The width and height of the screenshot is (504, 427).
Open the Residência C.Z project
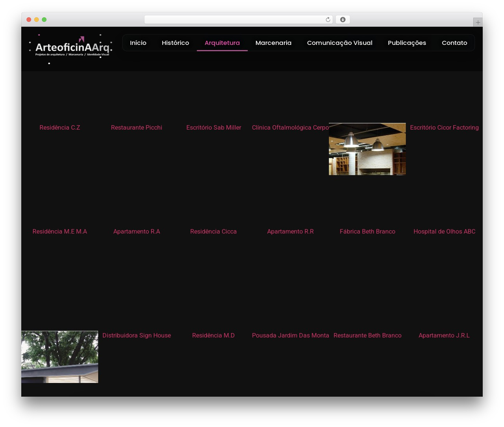point(60,128)
